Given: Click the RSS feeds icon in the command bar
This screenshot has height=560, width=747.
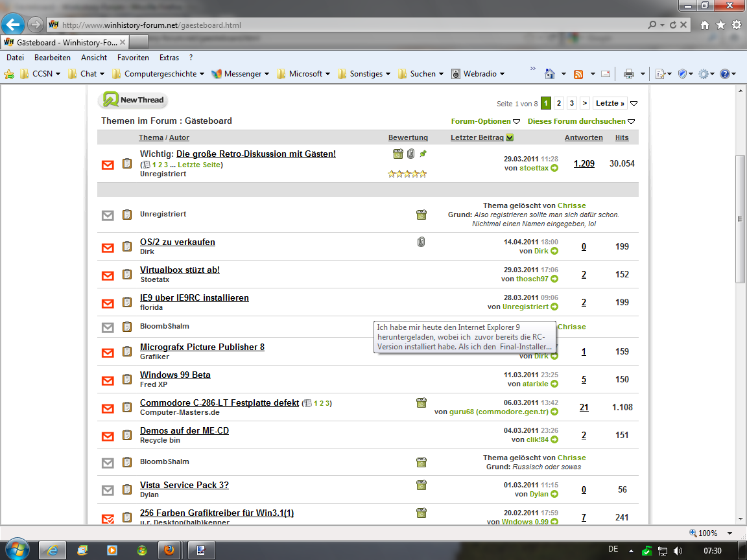Looking at the screenshot, I should tap(579, 74).
